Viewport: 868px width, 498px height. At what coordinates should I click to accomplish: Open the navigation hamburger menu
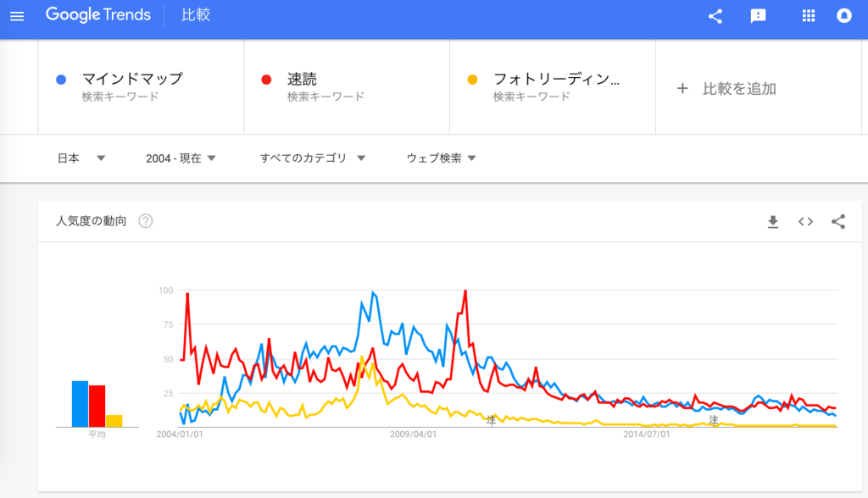tap(17, 14)
